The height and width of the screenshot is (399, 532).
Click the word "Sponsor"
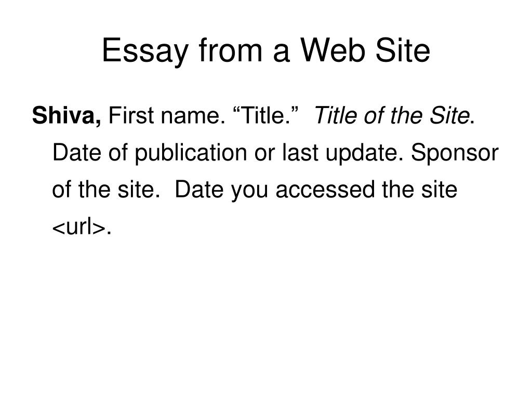(455, 153)
